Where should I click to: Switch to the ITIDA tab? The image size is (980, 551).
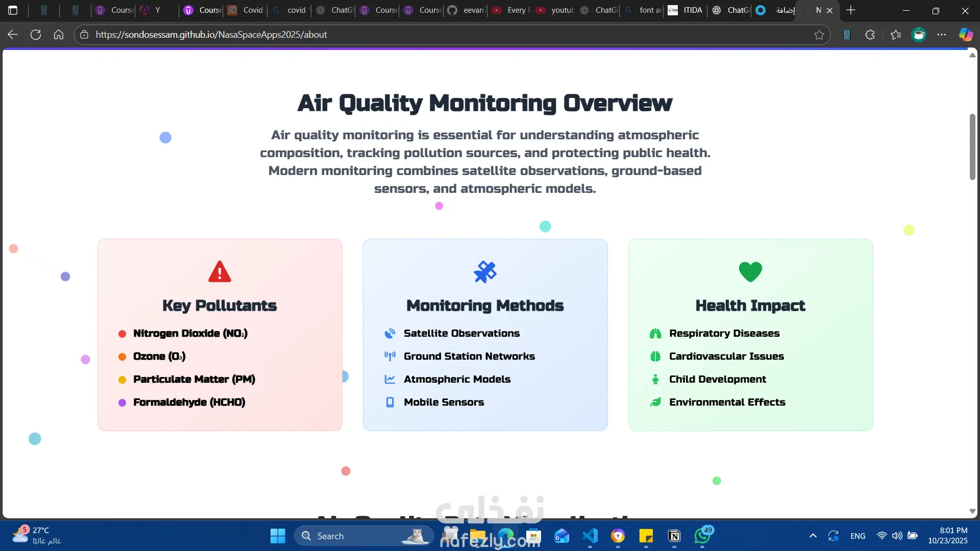coord(685,10)
